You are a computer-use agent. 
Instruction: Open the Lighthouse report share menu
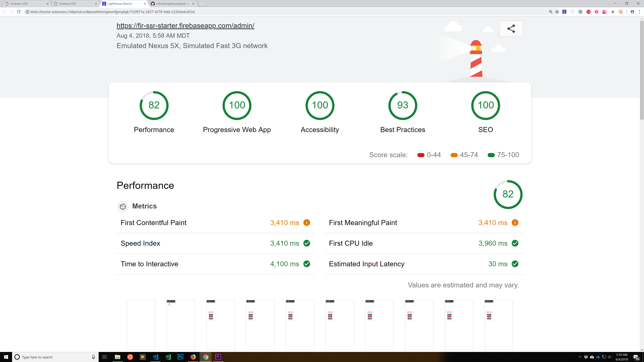(x=511, y=28)
